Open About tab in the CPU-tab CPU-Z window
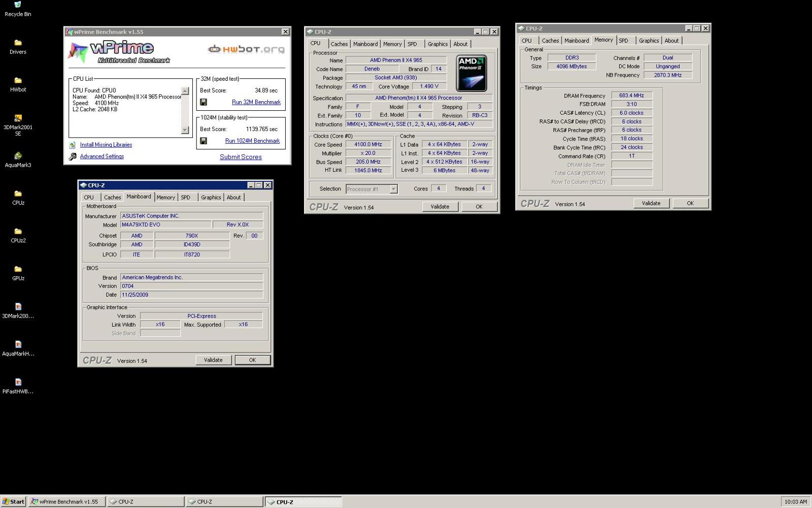The image size is (812, 508). coord(460,44)
